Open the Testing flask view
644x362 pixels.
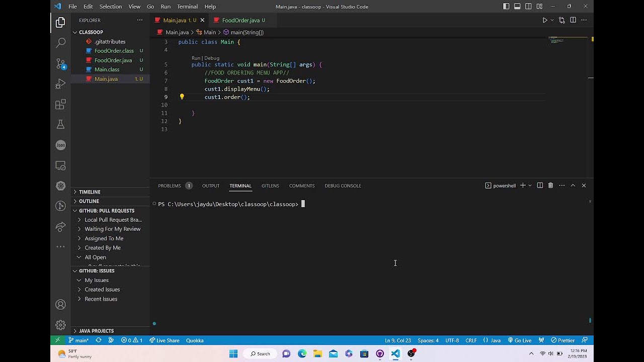(x=60, y=124)
